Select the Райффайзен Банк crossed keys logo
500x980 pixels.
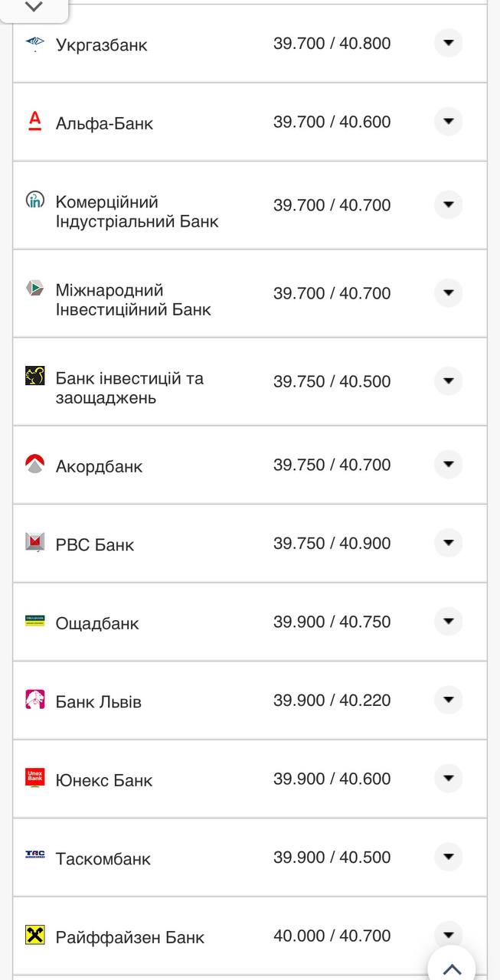(34, 935)
